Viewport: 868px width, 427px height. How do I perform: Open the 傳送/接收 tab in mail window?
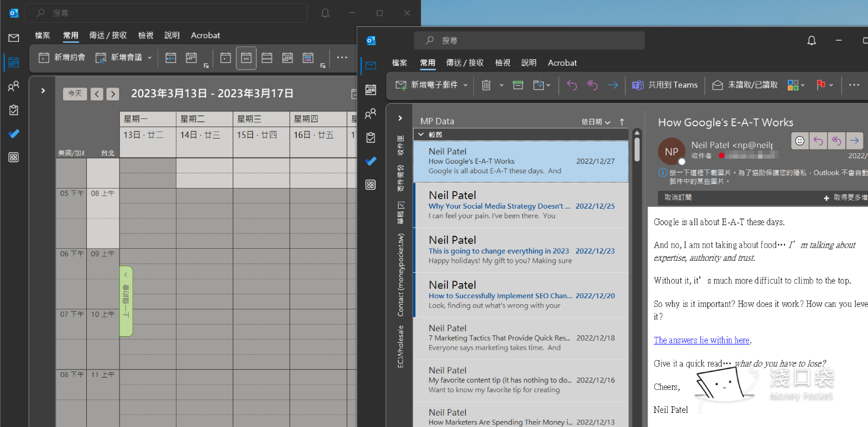point(465,63)
